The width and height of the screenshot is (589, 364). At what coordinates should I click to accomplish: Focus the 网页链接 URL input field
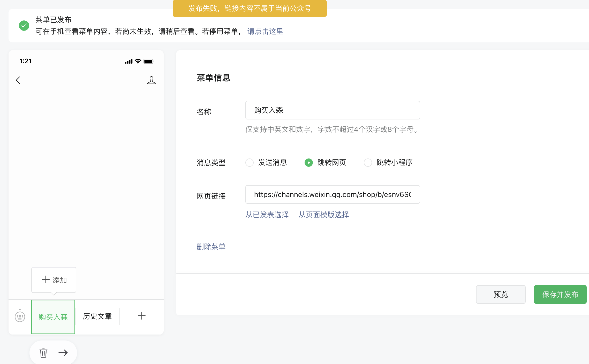(x=333, y=194)
